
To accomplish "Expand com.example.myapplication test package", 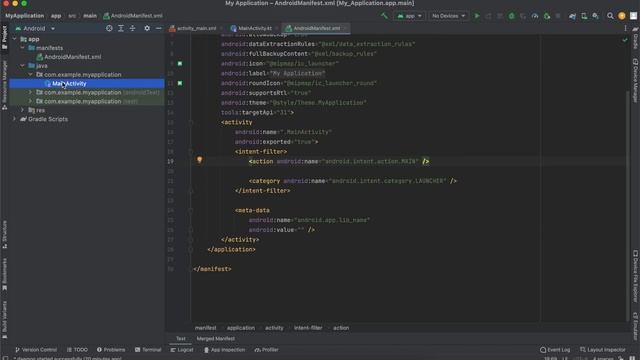I will click(30, 101).
